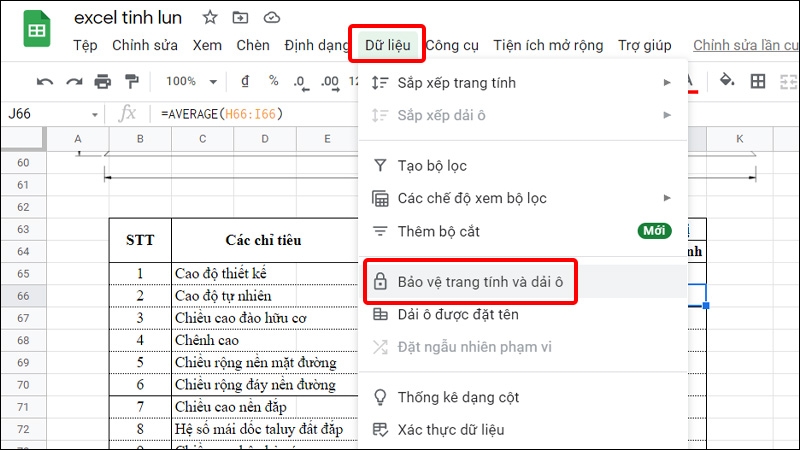Open the Chèn menu
This screenshot has height=450, width=800.
pos(253,45)
